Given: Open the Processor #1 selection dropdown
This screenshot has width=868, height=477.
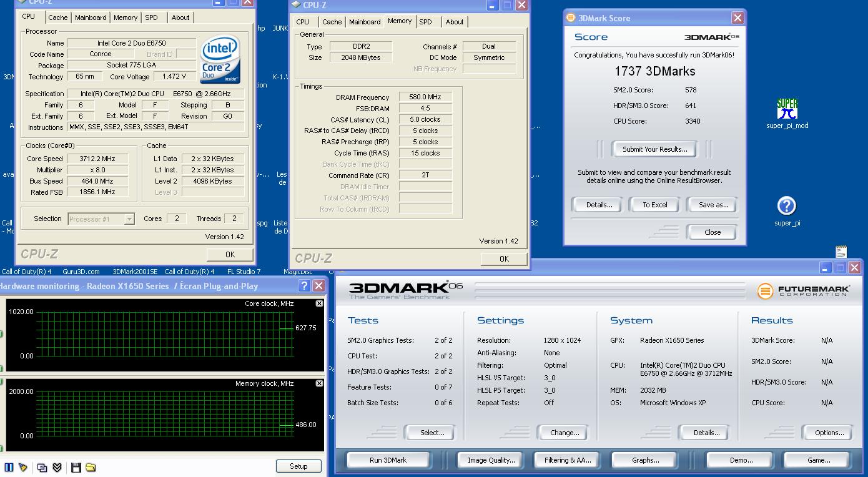Looking at the screenshot, I should pyautogui.click(x=129, y=219).
